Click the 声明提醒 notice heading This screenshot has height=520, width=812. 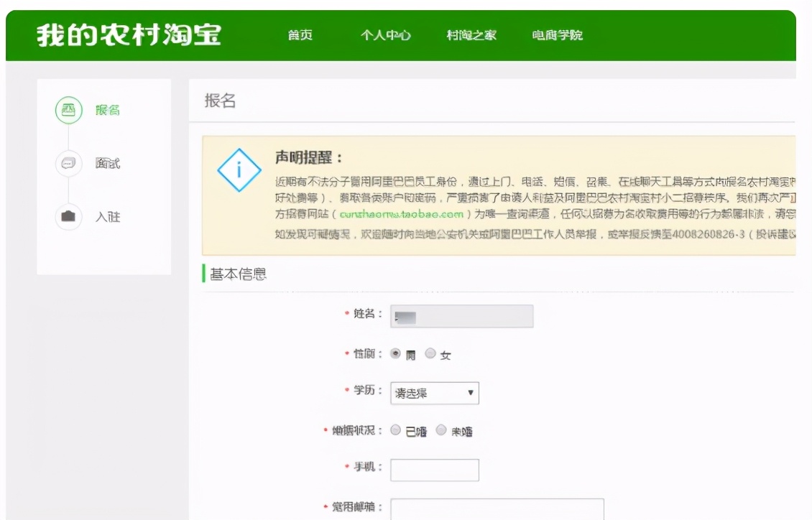[309, 158]
